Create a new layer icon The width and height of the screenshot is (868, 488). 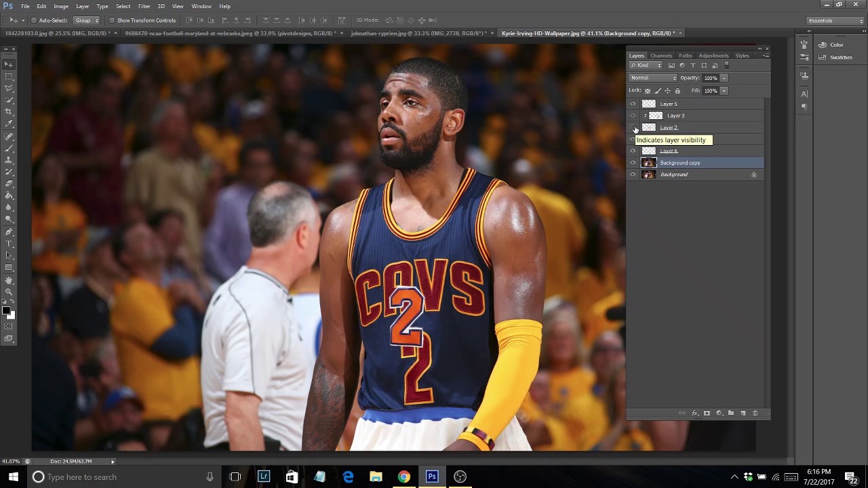[743, 413]
